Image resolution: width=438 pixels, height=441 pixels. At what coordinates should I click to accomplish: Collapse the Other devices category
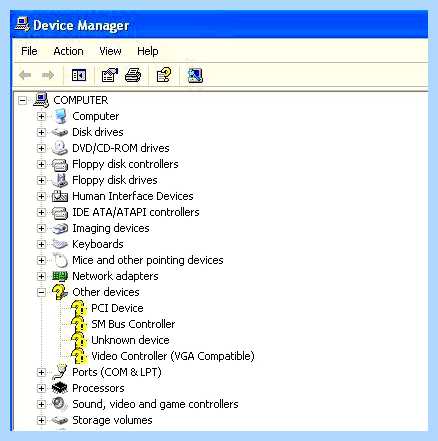41,292
